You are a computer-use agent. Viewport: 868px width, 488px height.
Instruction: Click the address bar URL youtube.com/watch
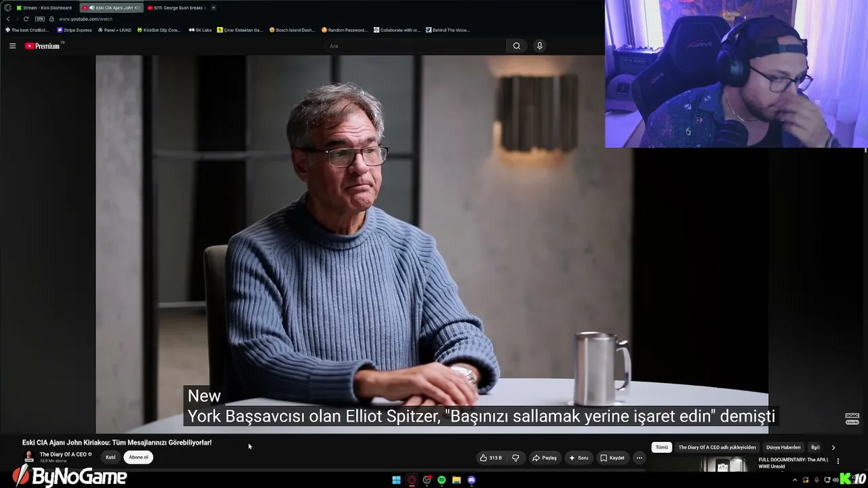(85, 19)
